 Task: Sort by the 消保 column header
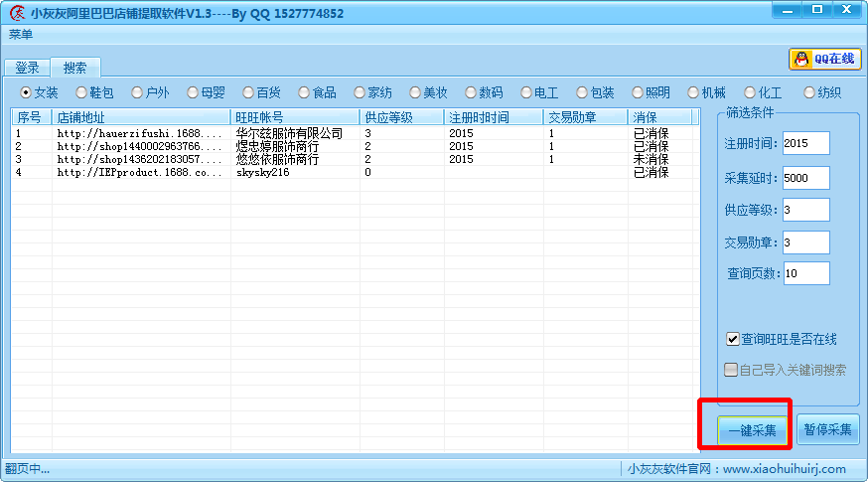[x=659, y=117]
